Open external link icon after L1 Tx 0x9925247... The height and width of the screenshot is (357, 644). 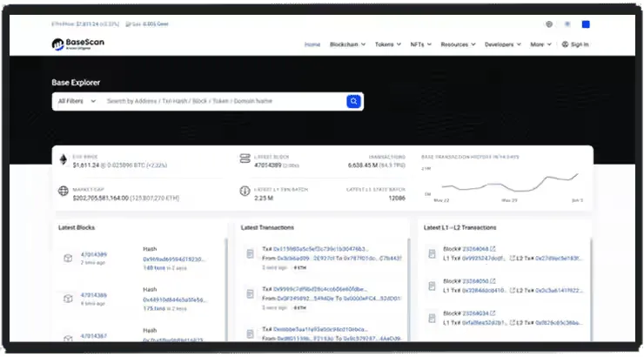pyautogui.click(x=513, y=259)
